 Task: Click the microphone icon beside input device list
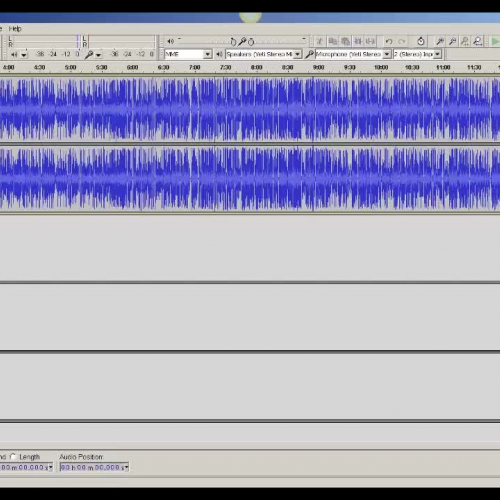tap(309, 54)
